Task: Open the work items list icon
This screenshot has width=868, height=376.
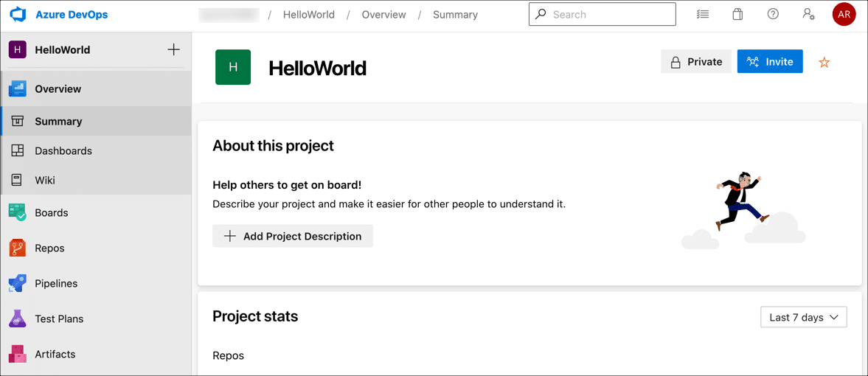Action: (x=702, y=15)
